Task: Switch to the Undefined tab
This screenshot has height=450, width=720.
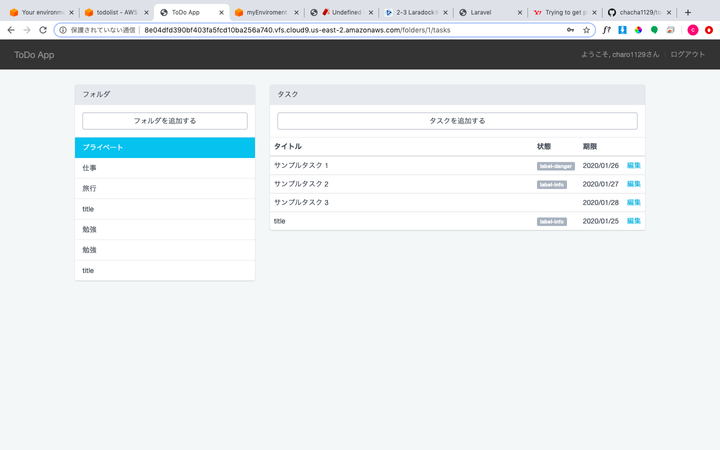Action: 341,12
